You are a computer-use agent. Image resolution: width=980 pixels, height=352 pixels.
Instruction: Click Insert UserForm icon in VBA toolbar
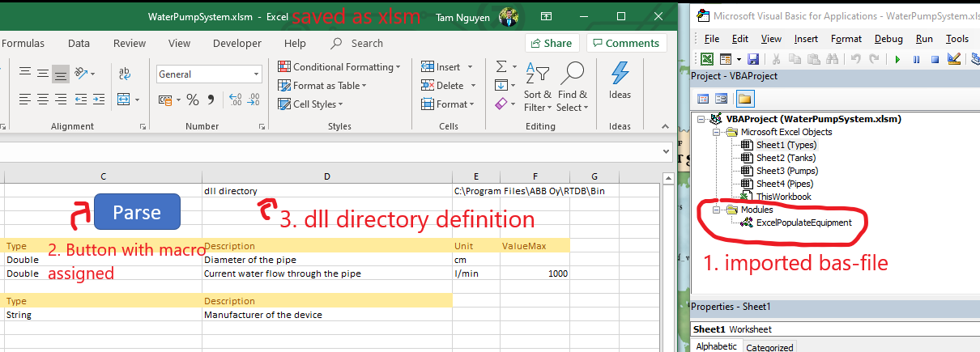pyautogui.click(x=727, y=58)
